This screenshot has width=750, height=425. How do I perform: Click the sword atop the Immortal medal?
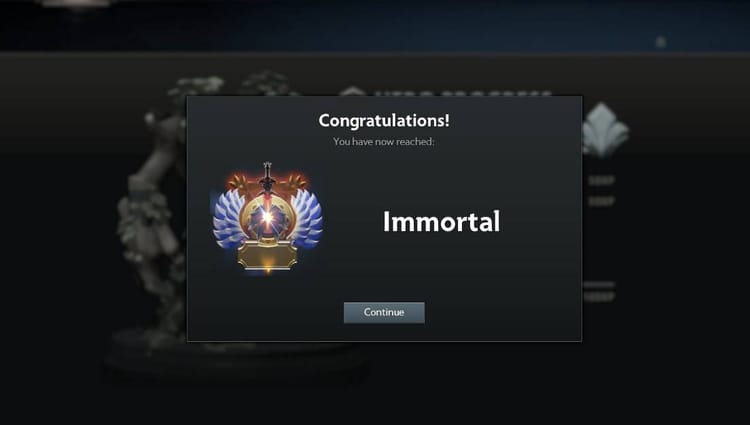[267, 179]
